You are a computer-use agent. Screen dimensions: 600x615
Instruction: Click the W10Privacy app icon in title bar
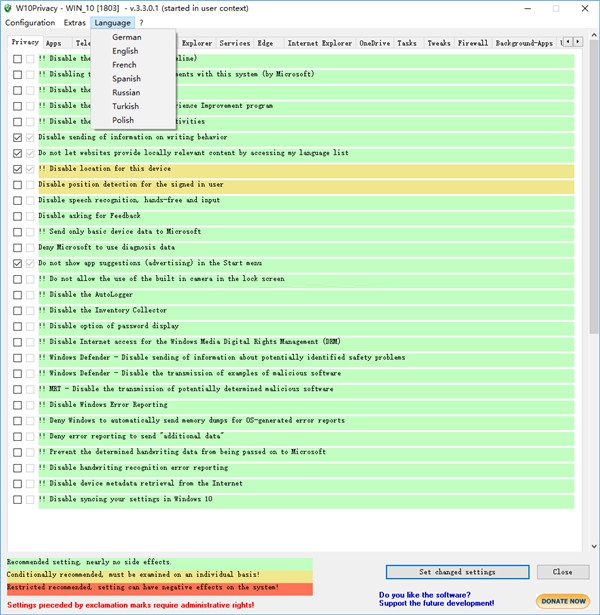tap(8, 8)
